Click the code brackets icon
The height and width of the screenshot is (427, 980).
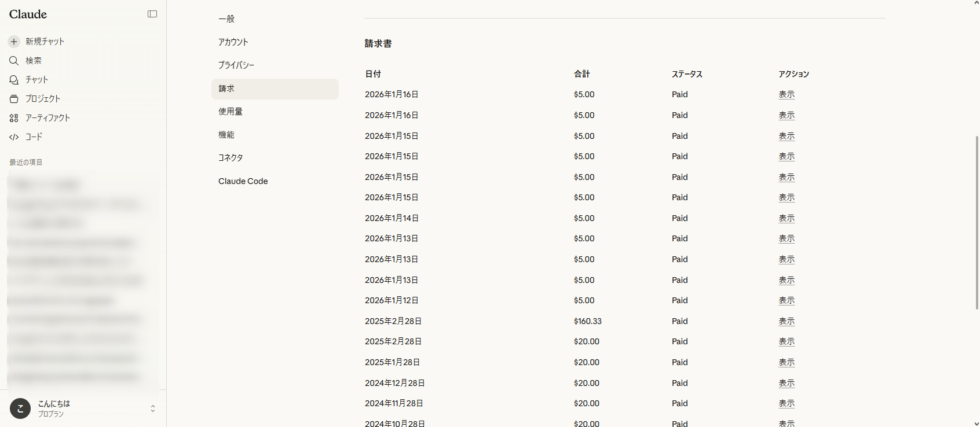click(14, 137)
